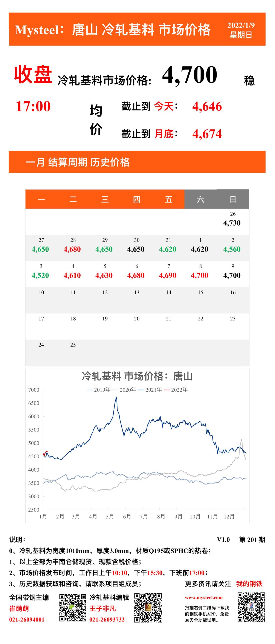Click the 日 Sunday column header
275x644 pixels.
[x=233, y=199]
